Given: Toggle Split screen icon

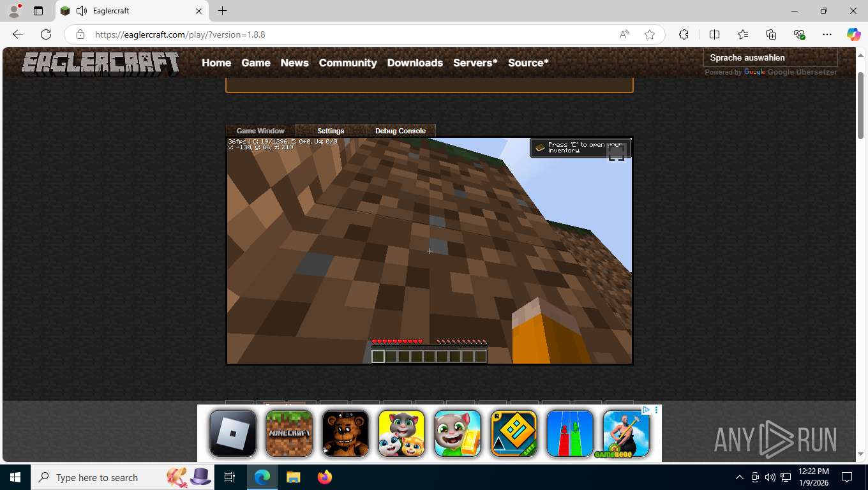Looking at the screenshot, I should click(x=714, y=34).
